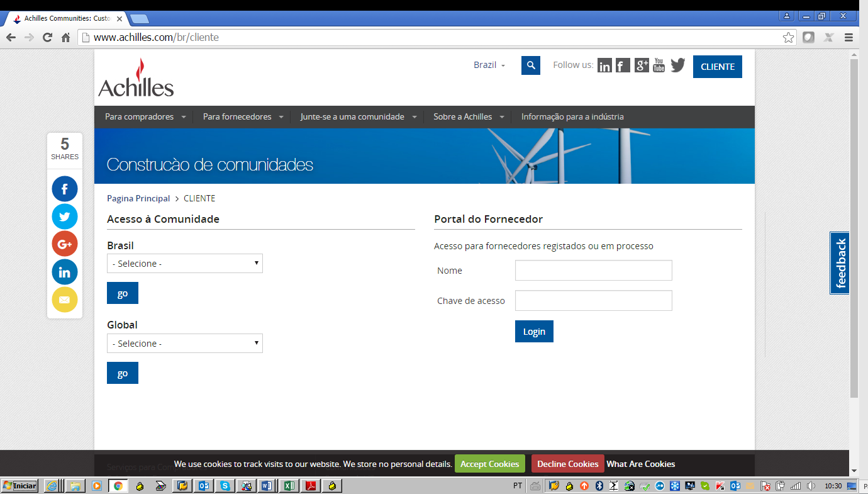Open the Windows Iniciar start button

(19, 486)
